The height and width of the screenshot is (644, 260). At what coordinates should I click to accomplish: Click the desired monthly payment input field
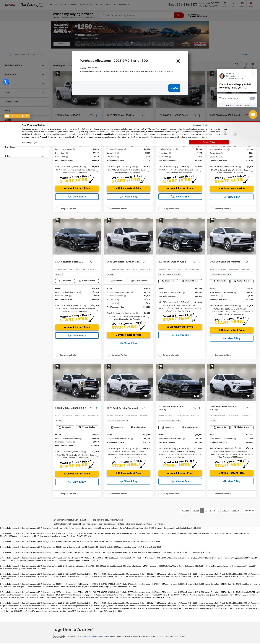pyautogui.click(x=137, y=15)
